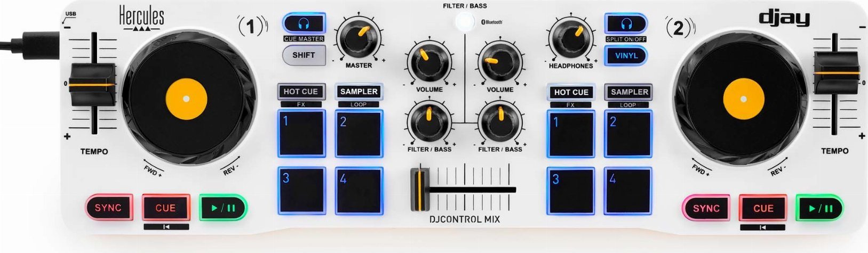Click the left FILTER / BASS knob
The image size is (868, 253).
click(x=429, y=121)
